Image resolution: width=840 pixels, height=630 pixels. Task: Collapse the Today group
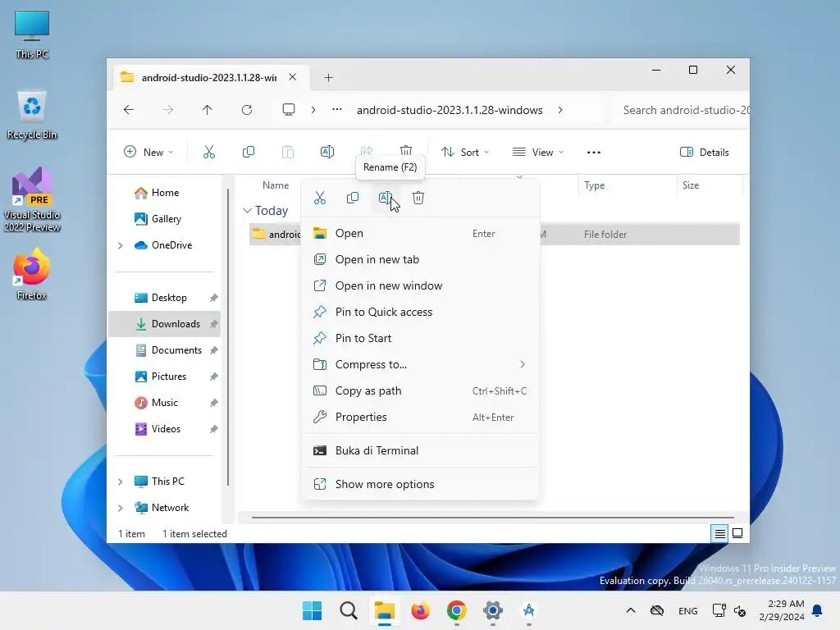247,211
